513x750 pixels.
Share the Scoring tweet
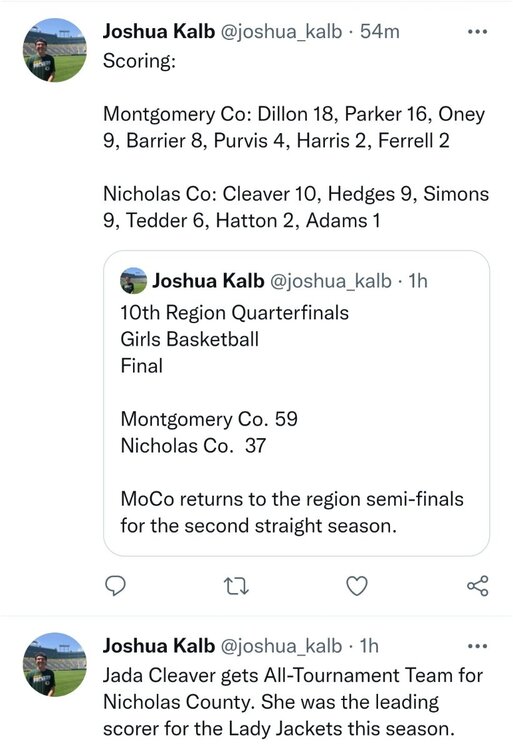478,585
